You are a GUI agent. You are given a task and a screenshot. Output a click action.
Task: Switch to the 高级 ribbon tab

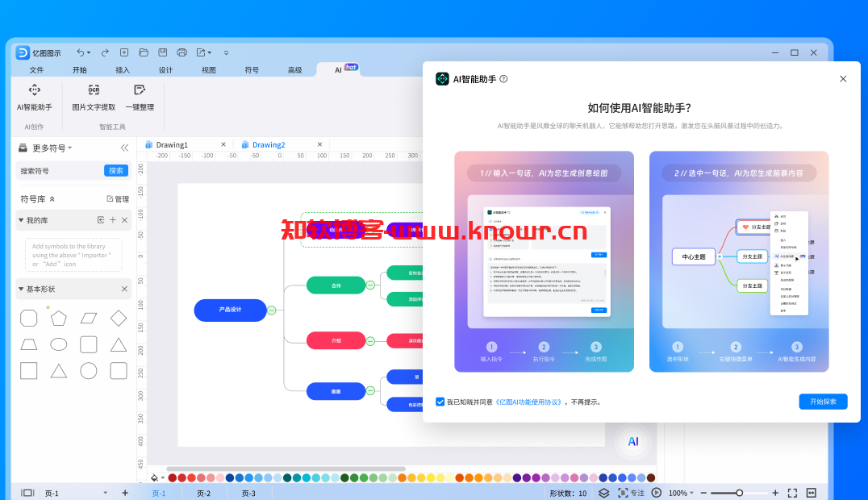coord(295,70)
